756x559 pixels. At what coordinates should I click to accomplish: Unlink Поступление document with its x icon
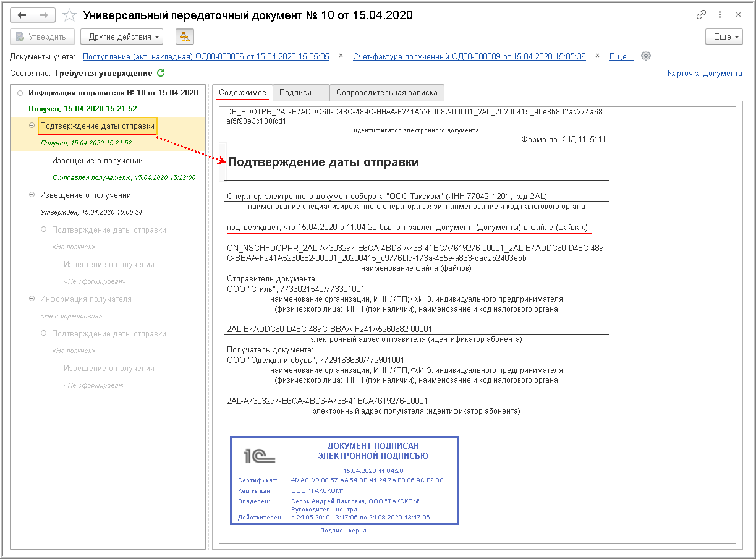(x=341, y=56)
